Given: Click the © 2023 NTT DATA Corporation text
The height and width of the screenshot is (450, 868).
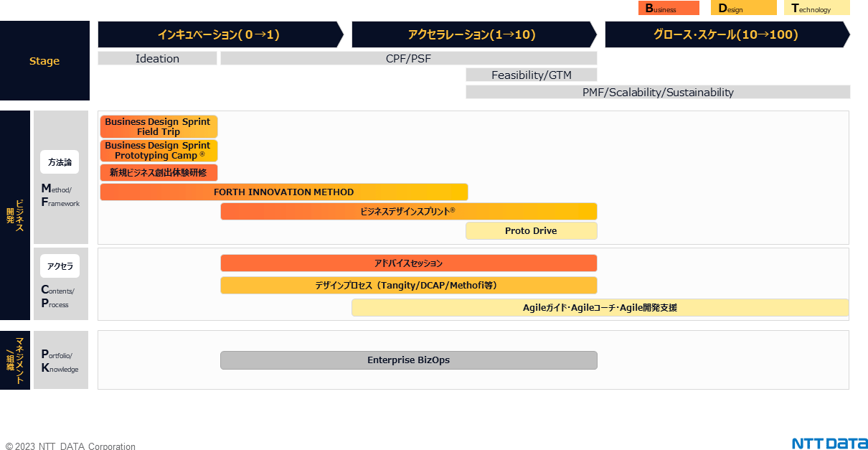Looking at the screenshot, I should tap(70, 446).
